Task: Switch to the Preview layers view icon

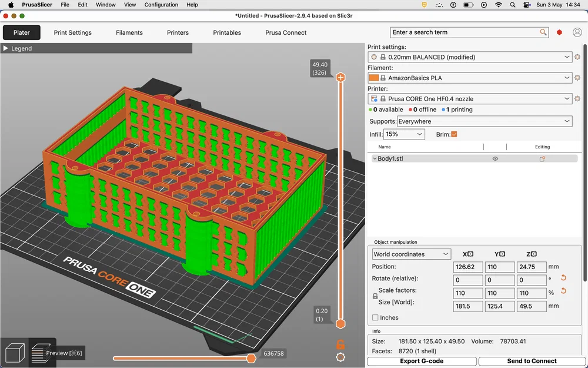Action: point(41,353)
